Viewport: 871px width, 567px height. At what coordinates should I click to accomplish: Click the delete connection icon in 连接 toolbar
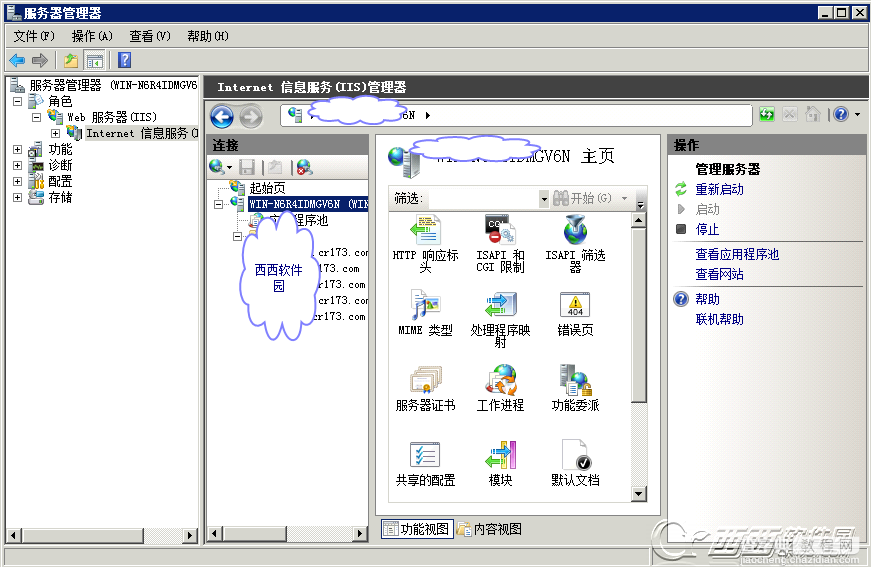pos(304,167)
